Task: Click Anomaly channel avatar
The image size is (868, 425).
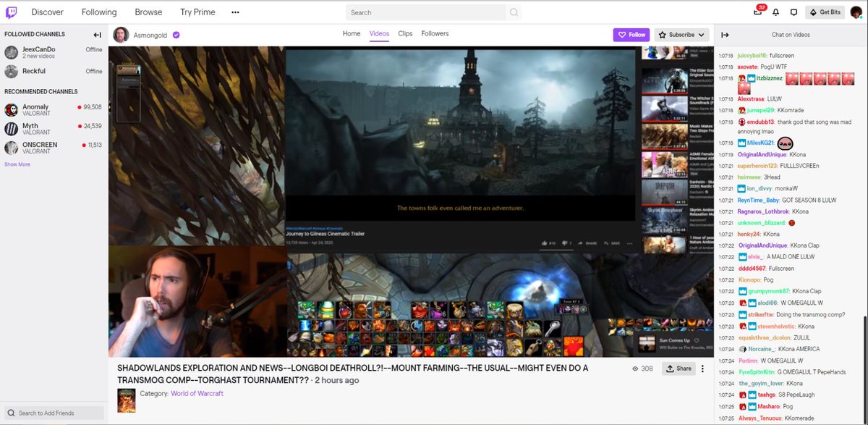Action: click(x=11, y=110)
